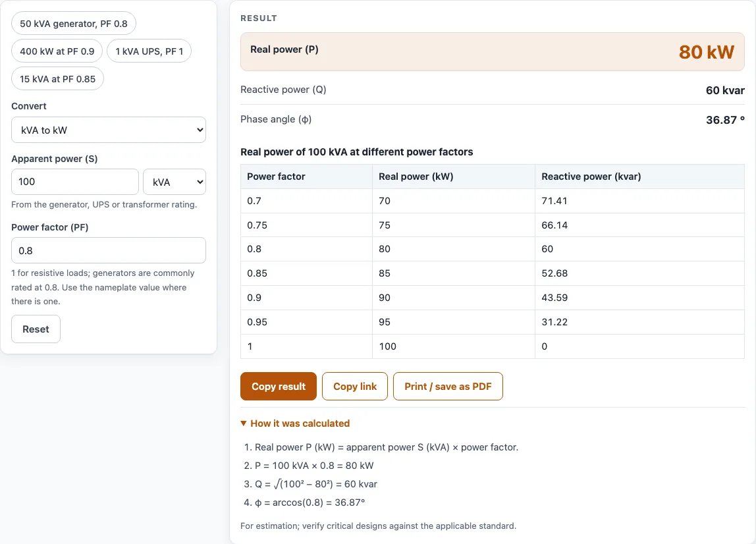756x544 pixels.
Task: Open the kVA unit dropdown
Action: point(175,182)
